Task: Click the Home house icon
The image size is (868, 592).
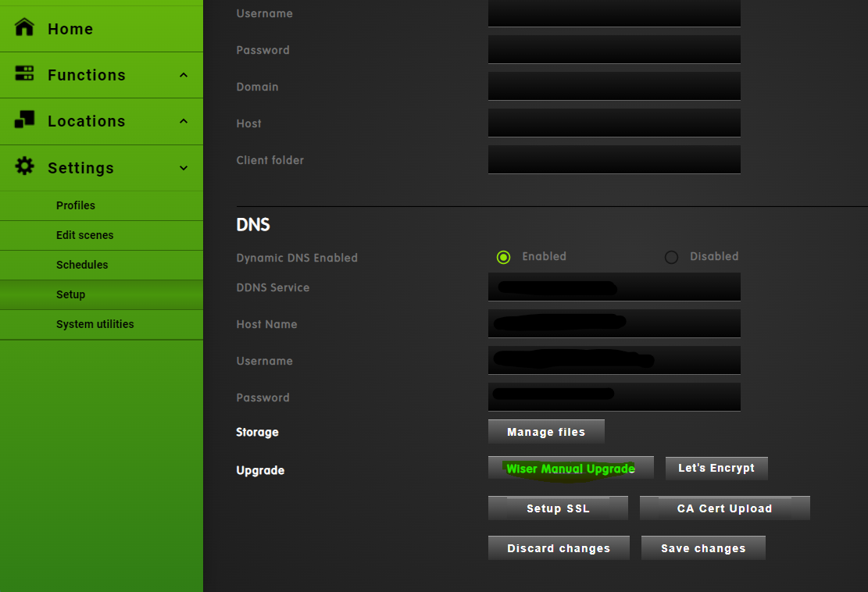Action: (x=24, y=27)
